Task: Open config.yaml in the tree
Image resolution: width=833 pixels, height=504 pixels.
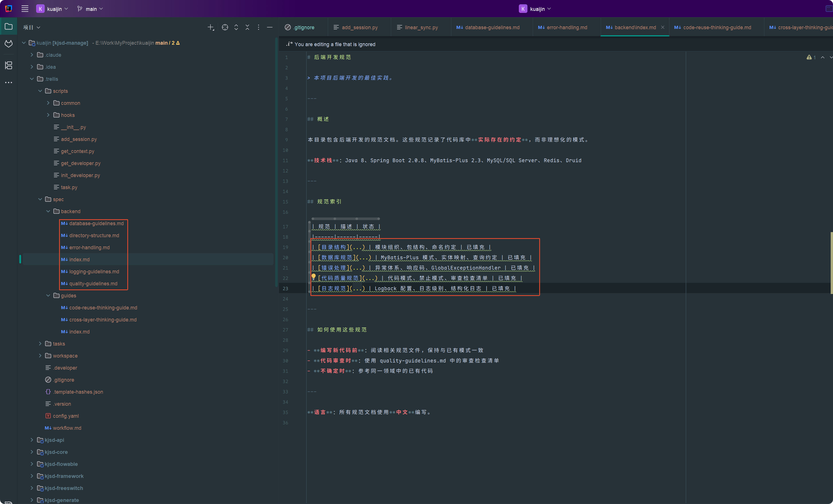Action: (66, 416)
